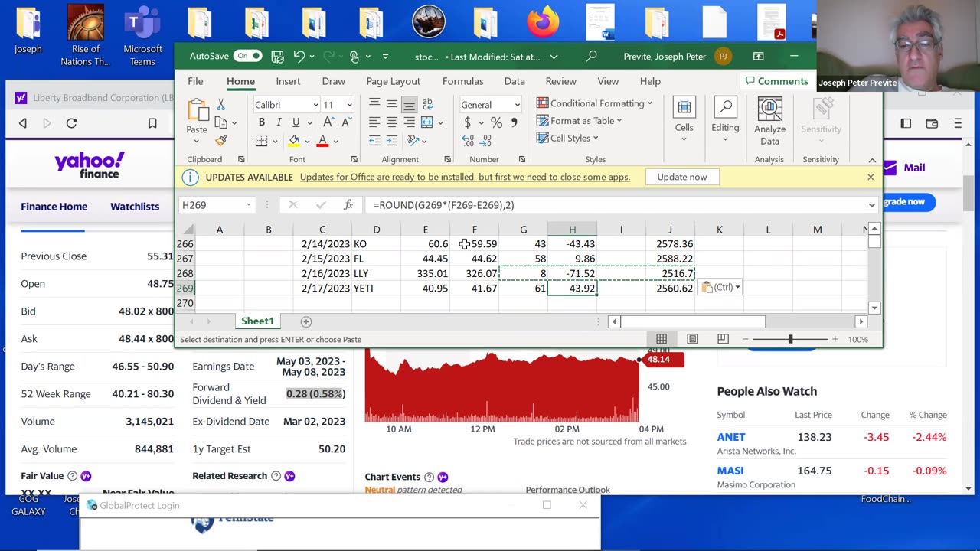980x551 pixels.
Task: Switch to the Formulas tab
Action: [462, 81]
